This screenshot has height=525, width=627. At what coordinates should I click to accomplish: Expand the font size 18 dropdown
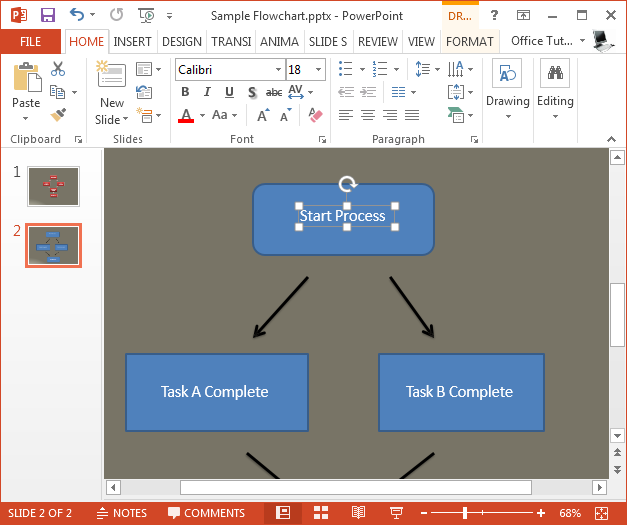(318, 69)
